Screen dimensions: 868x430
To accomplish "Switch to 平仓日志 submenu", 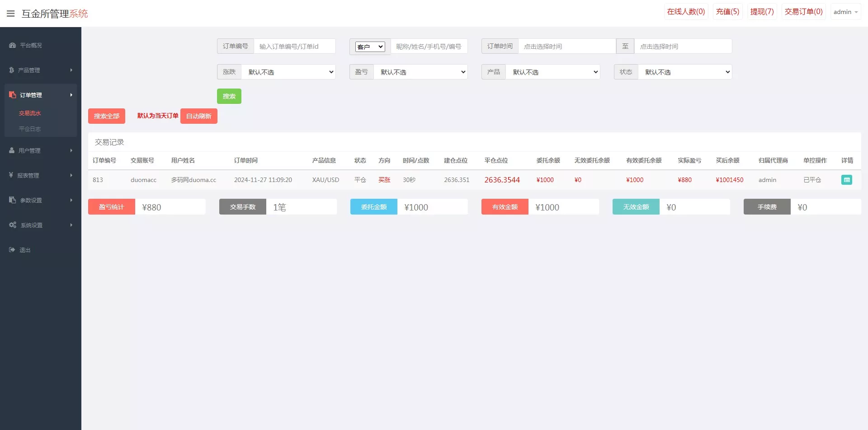I will tap(30, 129).
